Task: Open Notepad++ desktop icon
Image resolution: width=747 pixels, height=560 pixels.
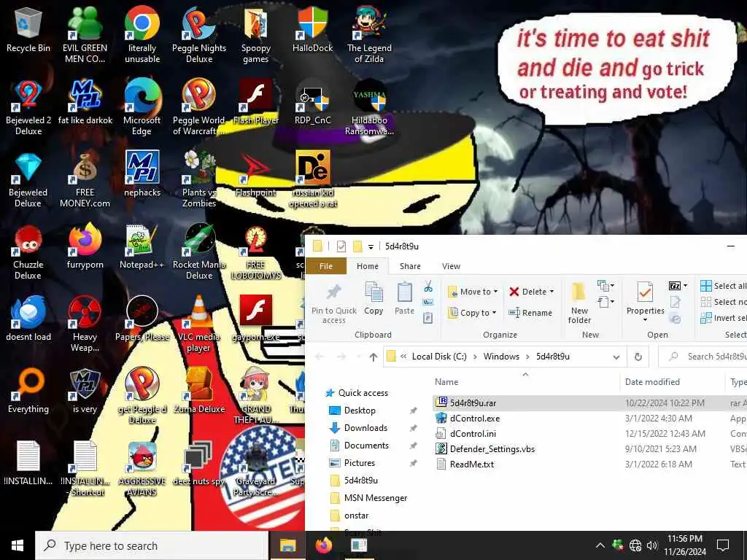Action: coord(142,246)
